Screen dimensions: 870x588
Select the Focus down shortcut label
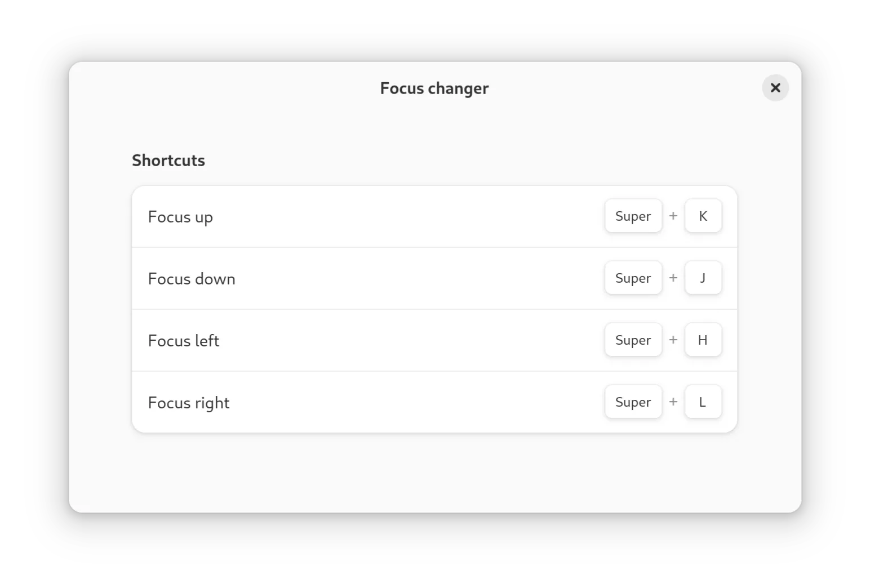[x=192, y=279]
